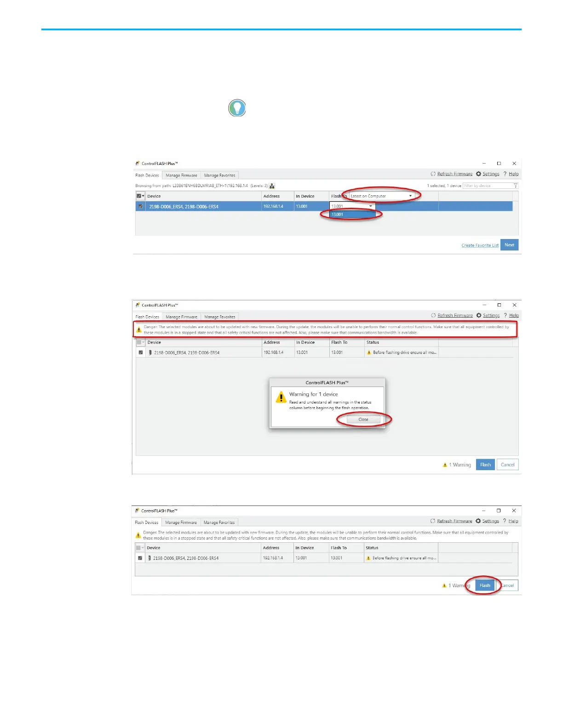This screenshot has width=563, height=728.
Task: Click the Status warning icon in bottom window row
Action: point(368,558)
